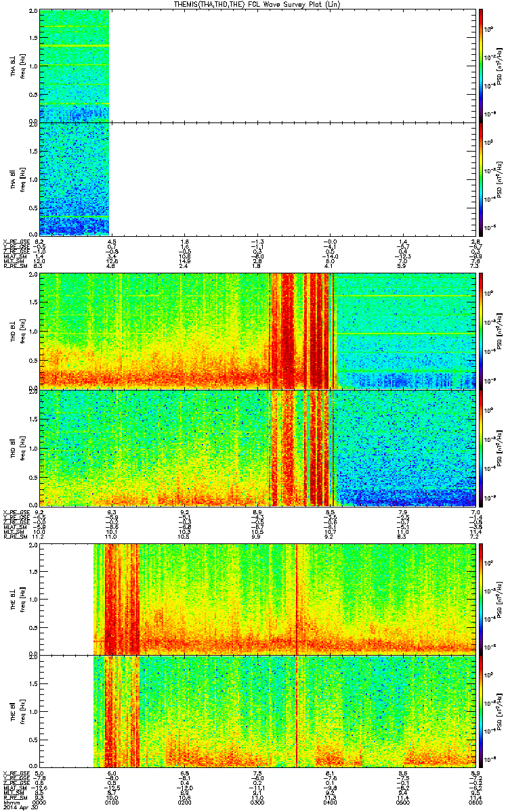Viewport: 508px width, 812px height.
Task: Click the THE B∥ spectrogram panel
Action: pyautogui.click(x=257, y=712)
